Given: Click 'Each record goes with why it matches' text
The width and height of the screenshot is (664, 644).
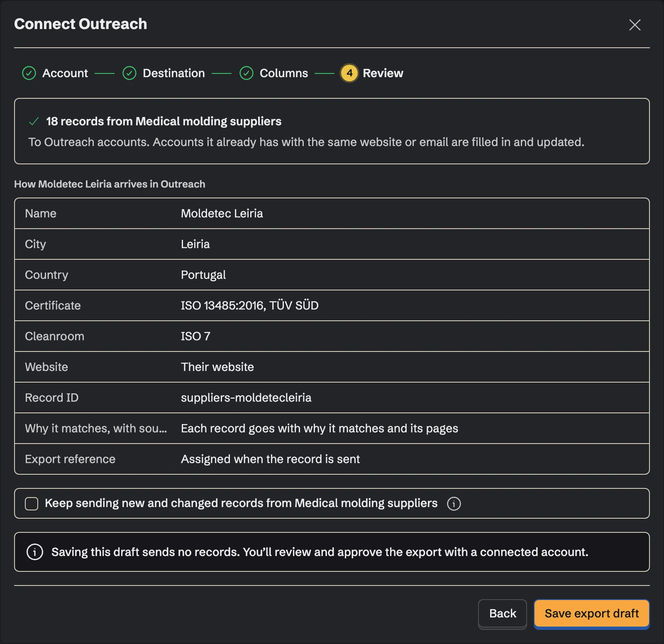Looking at the screenshot, I should click(x=320, y=428).
